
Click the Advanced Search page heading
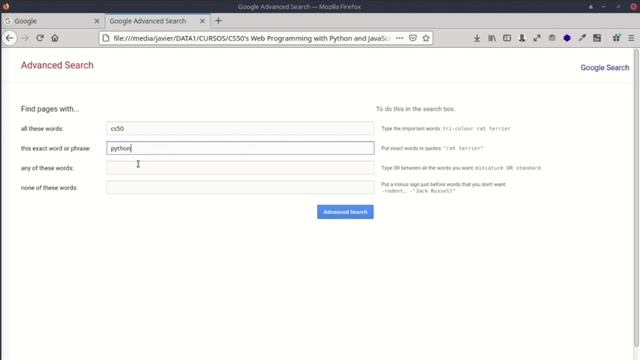tap(57, 65)
